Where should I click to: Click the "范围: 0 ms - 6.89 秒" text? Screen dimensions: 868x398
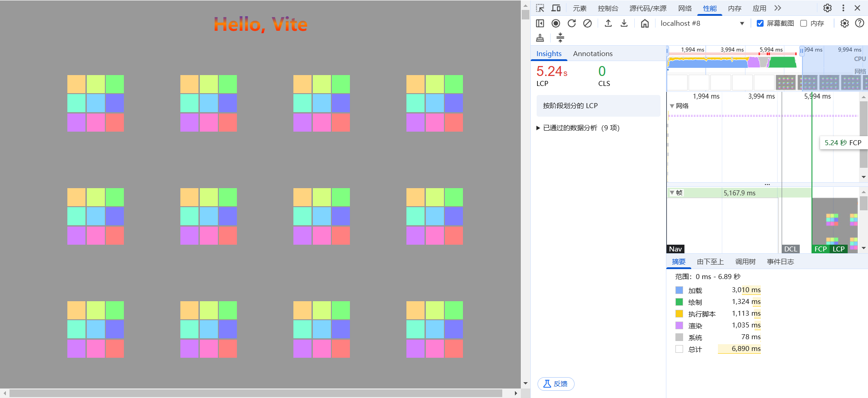708,277
